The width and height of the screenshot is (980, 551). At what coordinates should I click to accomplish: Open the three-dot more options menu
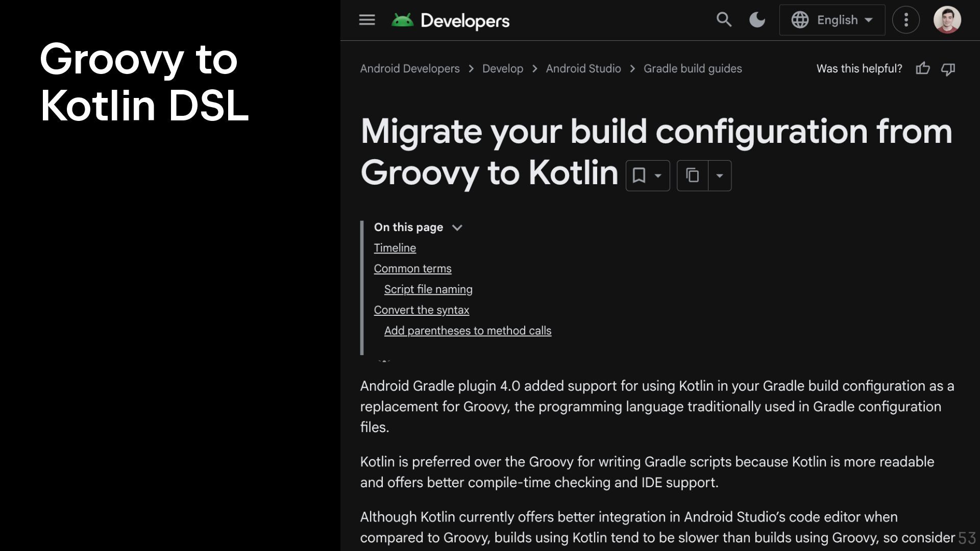(906, 20)
